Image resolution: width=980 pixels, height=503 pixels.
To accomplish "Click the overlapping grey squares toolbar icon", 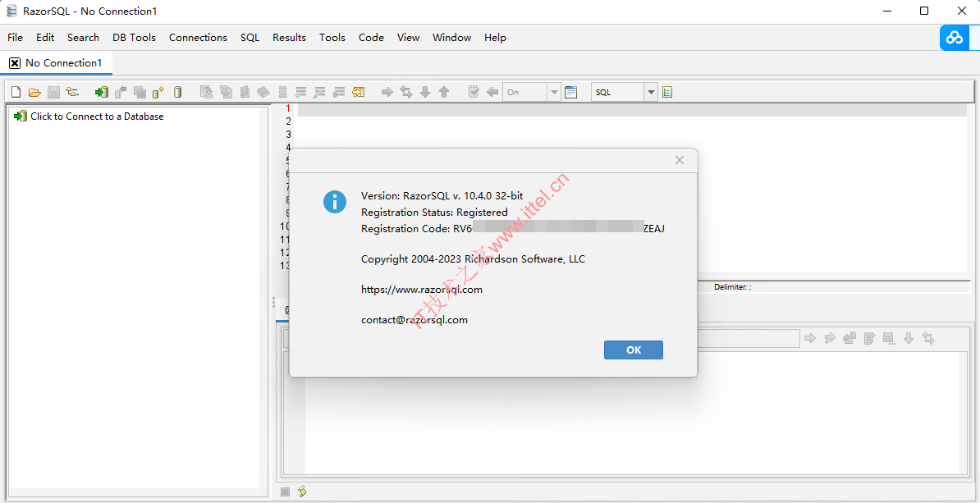I will tap(140, 93).
